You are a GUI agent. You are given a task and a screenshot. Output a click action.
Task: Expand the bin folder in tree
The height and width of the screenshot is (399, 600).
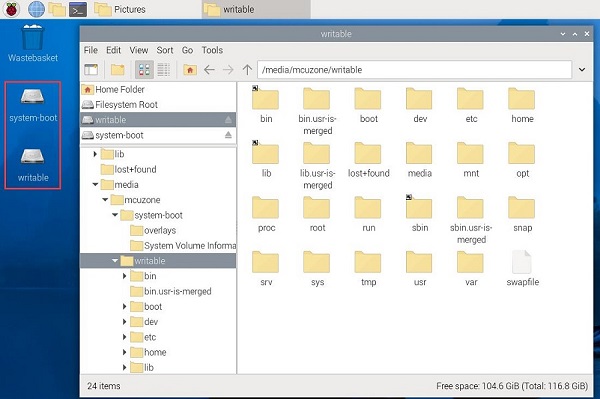pos(124,276)
